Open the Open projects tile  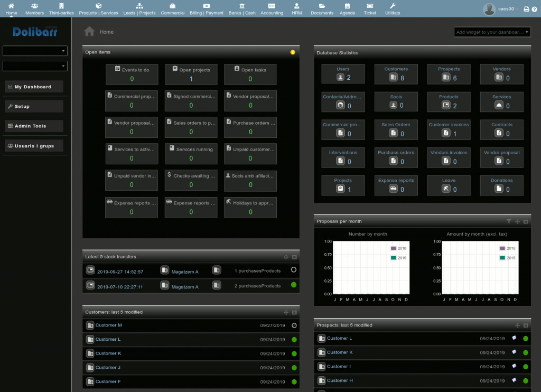[191, 74]
